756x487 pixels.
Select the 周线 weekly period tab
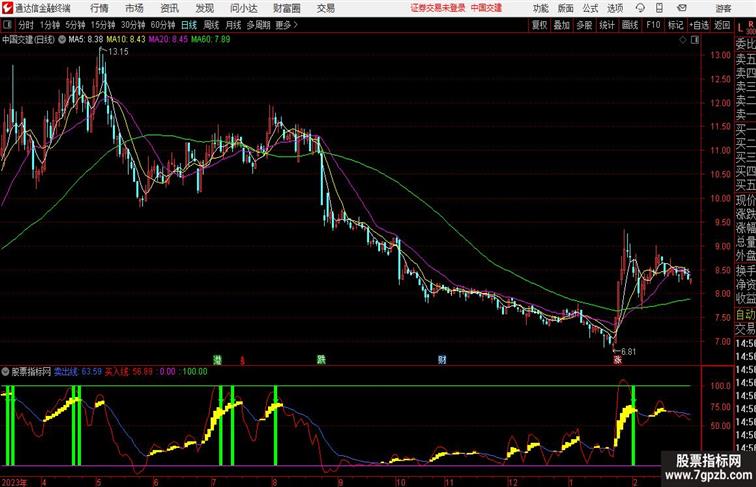point(211,25)
